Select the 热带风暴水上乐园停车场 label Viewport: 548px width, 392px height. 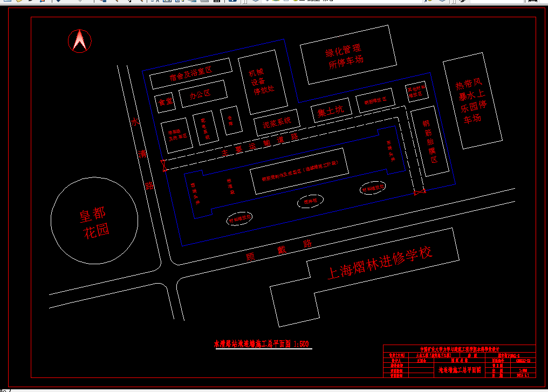click(471, 101)
